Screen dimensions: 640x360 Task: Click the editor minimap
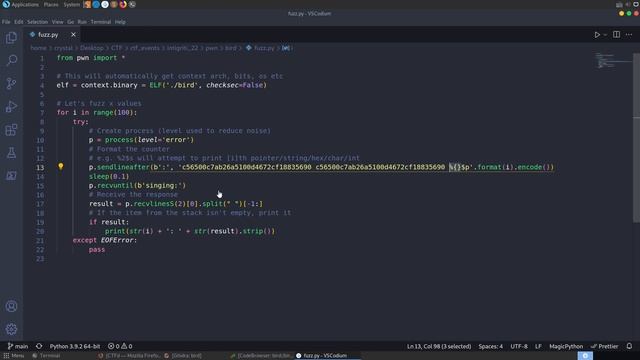click(612, 60)
